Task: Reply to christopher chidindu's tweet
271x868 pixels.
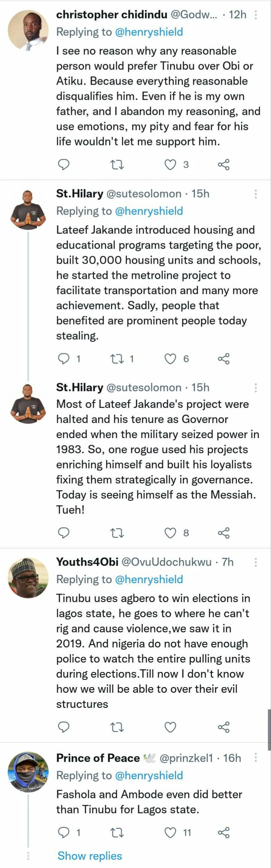Action: (63, 164)
